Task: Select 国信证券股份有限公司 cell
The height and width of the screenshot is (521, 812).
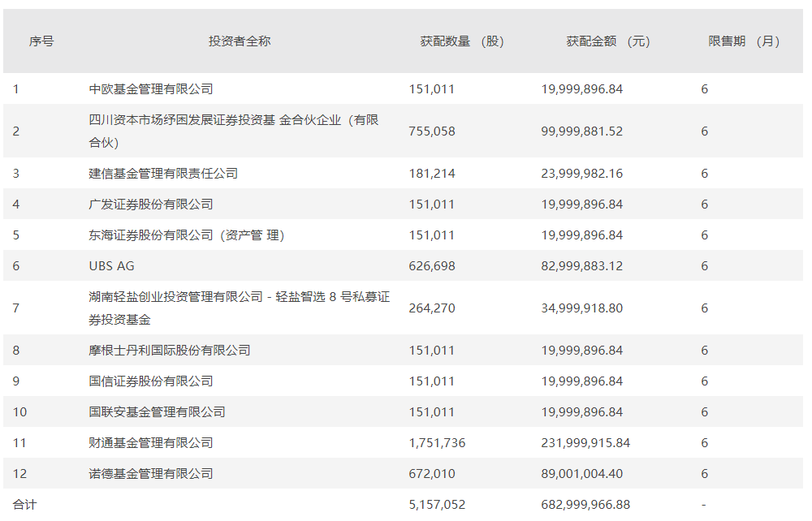Action: [151, 381]
